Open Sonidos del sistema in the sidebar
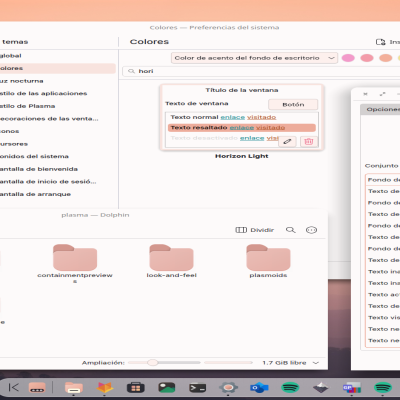 point(57,156)
